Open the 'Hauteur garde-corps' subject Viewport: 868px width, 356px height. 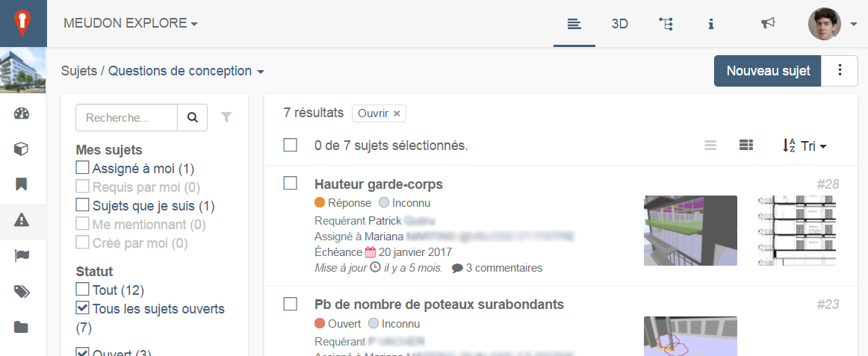(x=379, y=184)
